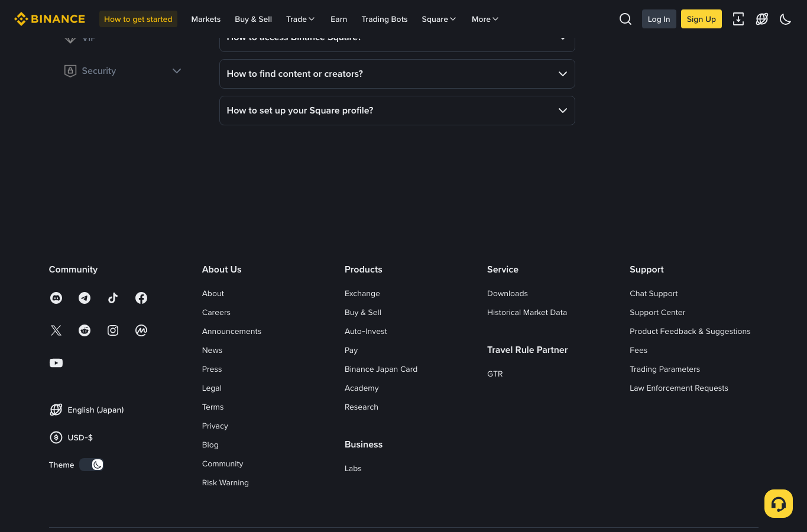This screenshot has height=532, width=807.
Task: Open the Support Center link
Action: click(x=657, y=312)
